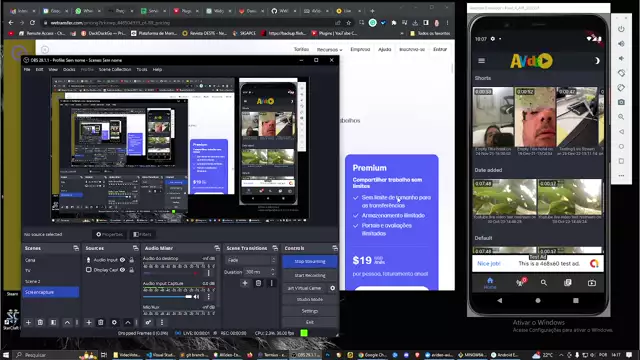The image size is (640, 360).
Task: Click emulator volume up button
Action: coord(621,44)
